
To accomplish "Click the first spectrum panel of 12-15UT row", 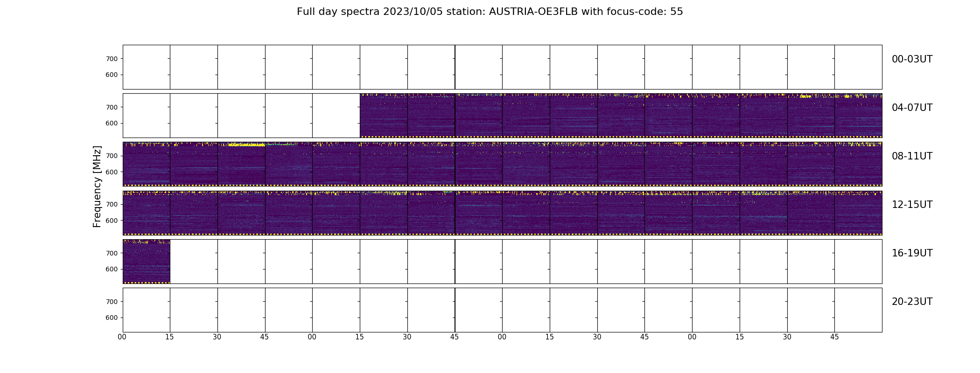I will [x=147, y=213].
